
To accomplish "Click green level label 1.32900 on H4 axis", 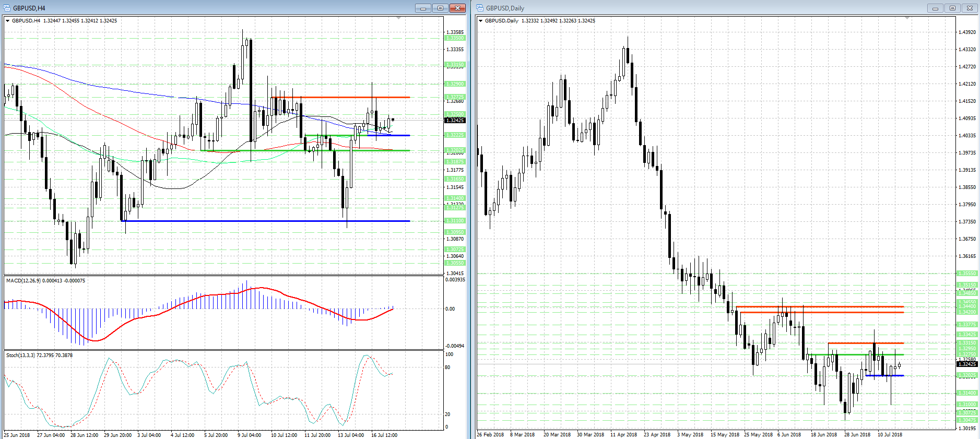I will pos(455,84).
